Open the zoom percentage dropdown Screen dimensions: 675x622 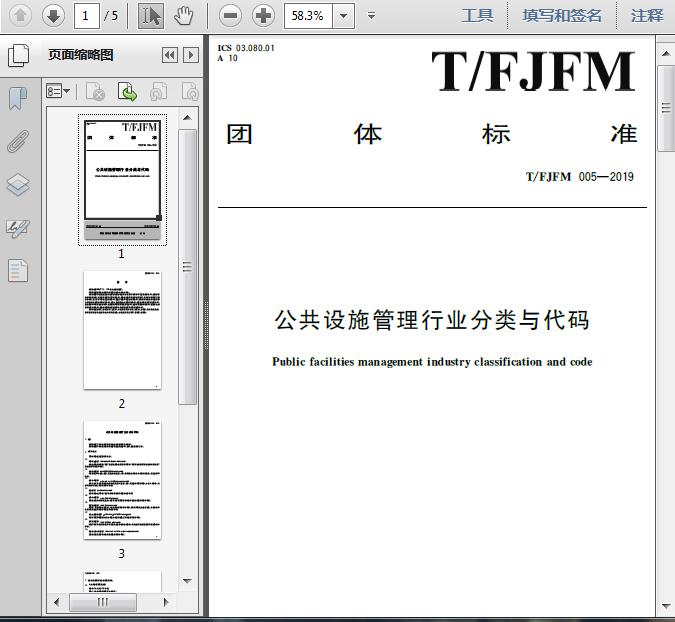[344, 15]
